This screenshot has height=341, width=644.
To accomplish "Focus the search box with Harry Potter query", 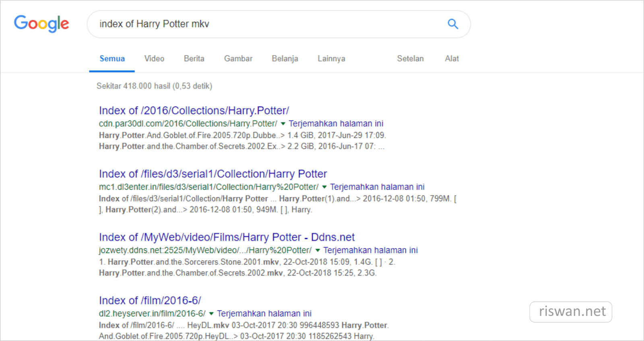I will [x=279, y=24].
